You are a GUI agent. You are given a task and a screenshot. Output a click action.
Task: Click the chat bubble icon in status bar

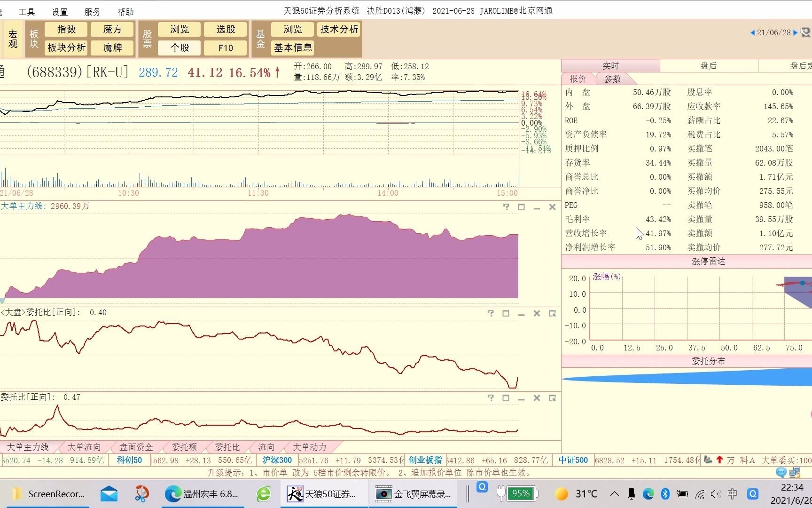781,472
